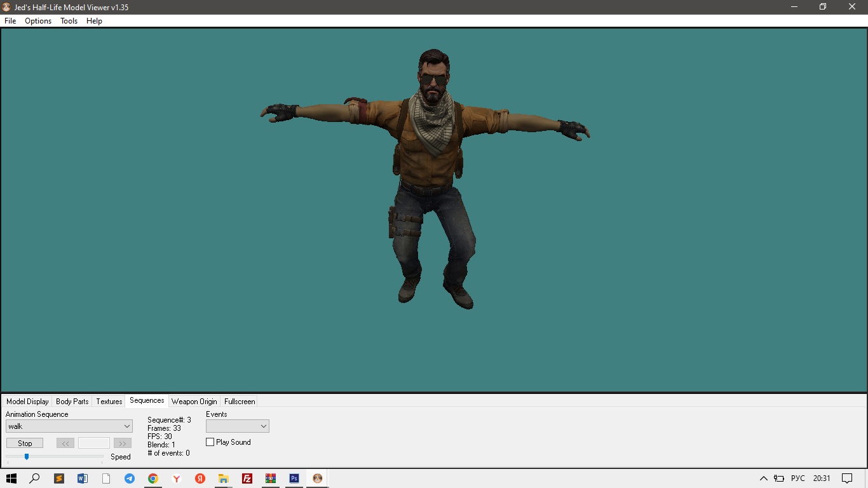The image size is (868, 488).
Task: Stop the animation playback
Action: [x=25, y=444]
